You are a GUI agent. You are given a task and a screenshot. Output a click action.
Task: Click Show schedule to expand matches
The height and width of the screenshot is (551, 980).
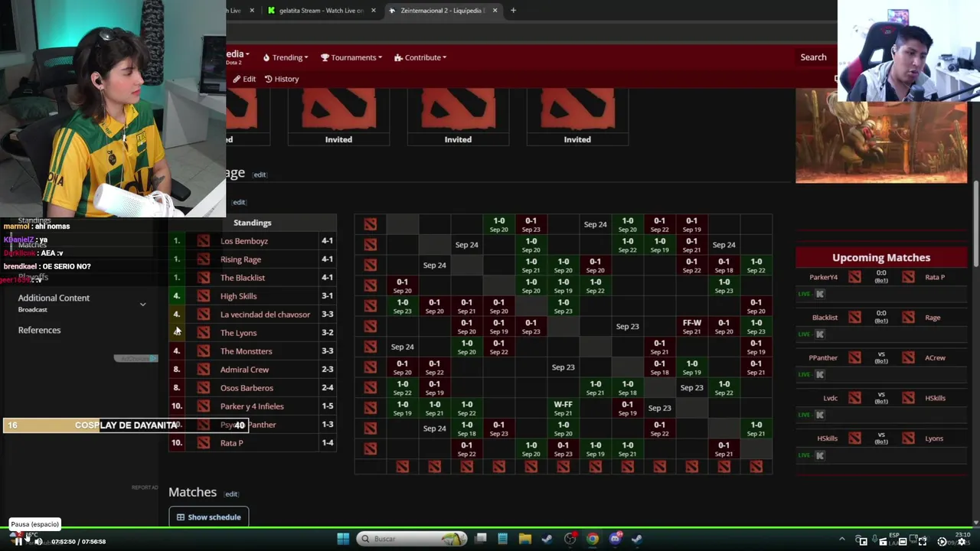(209, 517)
